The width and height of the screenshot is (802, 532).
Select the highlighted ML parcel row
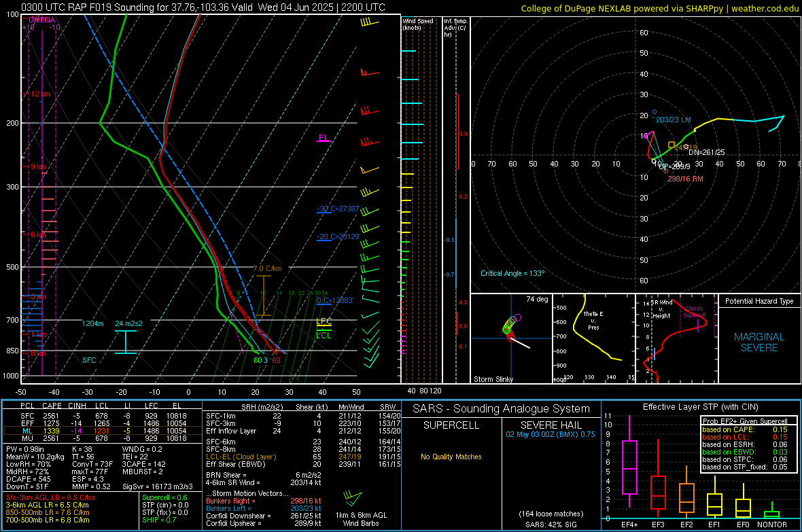coord(103,431)
